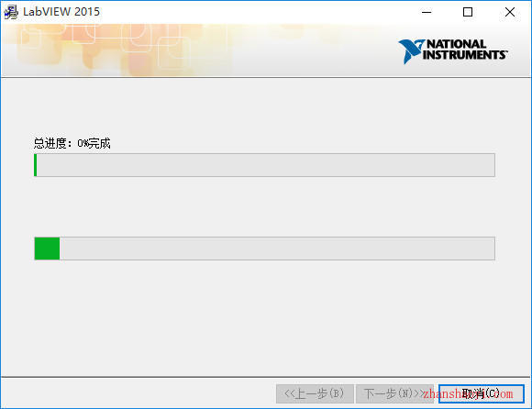This screenshot has width=532, height=409.
Task: Click the NATIONAL INSTRUMENTS wordmark text
Action: tap(465, 50)
